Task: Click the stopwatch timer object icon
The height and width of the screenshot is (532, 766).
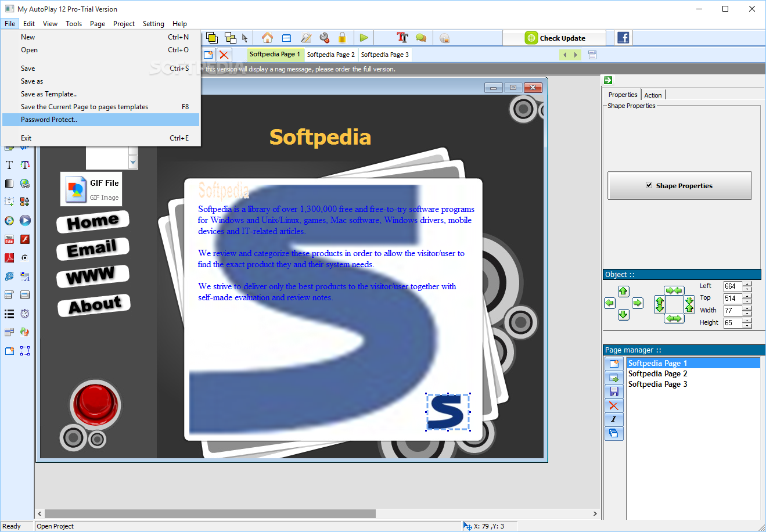Action: [25, 314]
